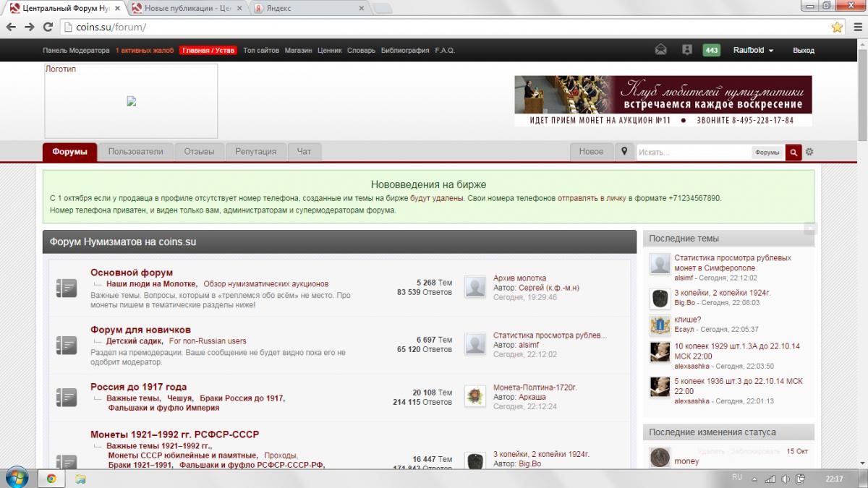Open the 1 активных жалоб link

pyautogui.click(x=145, y=51)
